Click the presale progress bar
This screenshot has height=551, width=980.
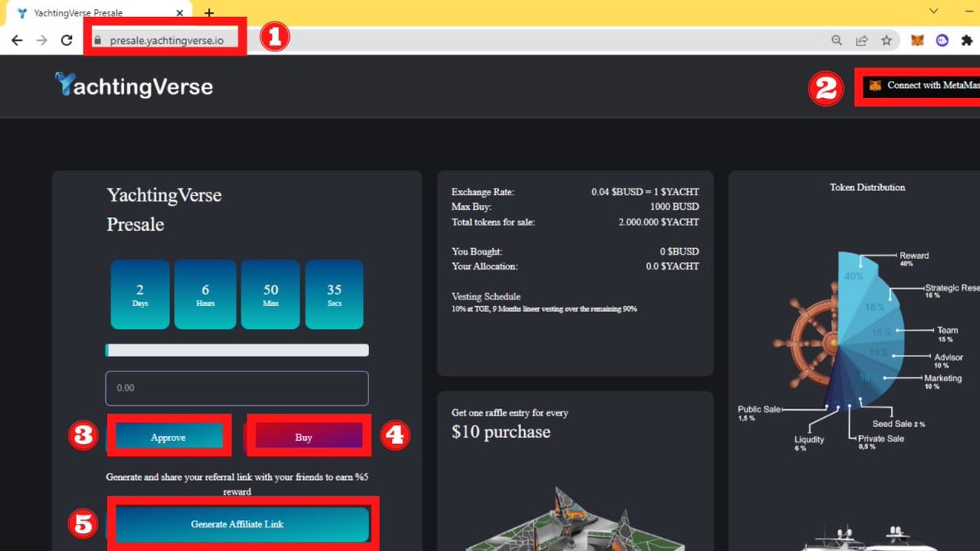pos(237,350)
